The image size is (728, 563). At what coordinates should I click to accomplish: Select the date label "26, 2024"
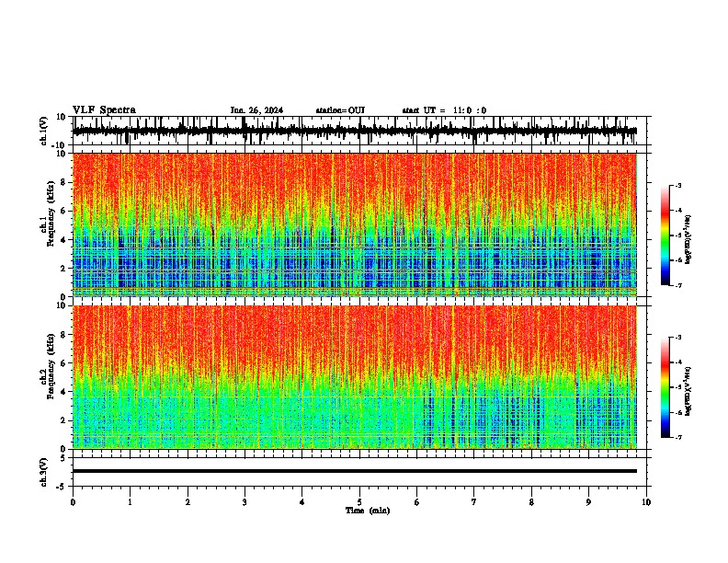tap(265, 110)
